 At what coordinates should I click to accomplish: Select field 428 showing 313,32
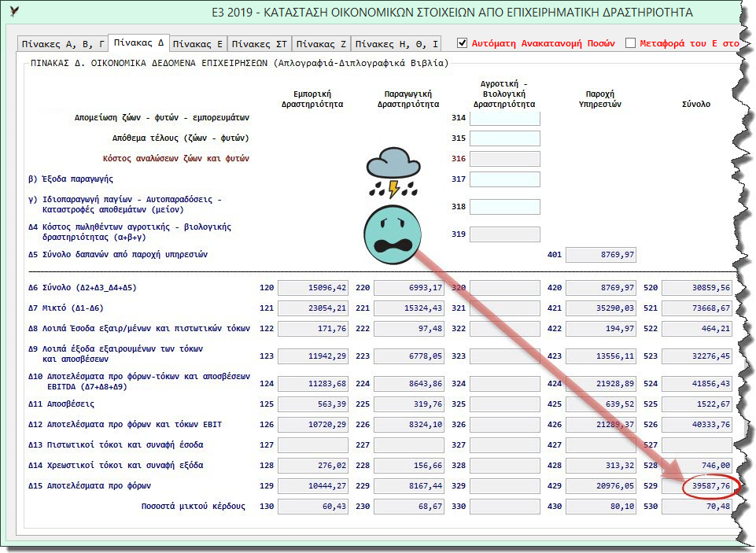[x=601, y=466]
